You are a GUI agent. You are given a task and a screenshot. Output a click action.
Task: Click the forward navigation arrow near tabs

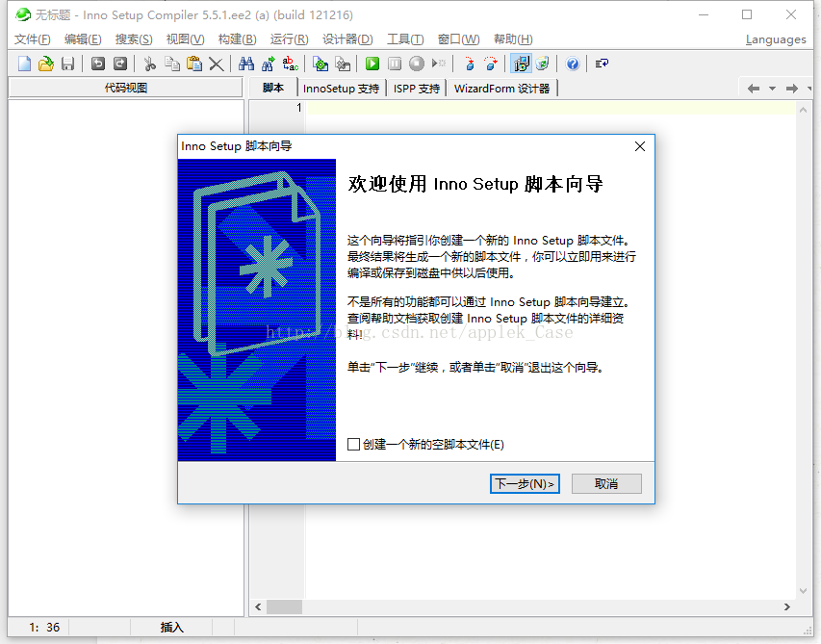click(x=792, y=89)
